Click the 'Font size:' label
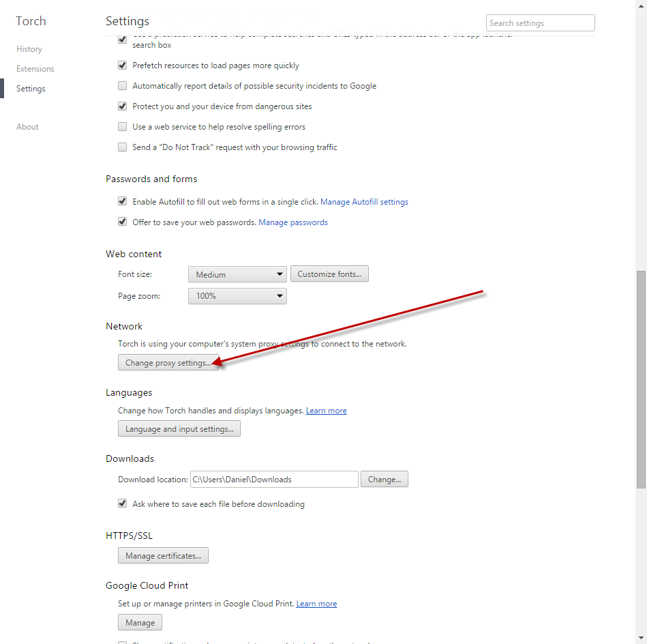This screenshot has height=644, width=647. click(x=135, y=274)
